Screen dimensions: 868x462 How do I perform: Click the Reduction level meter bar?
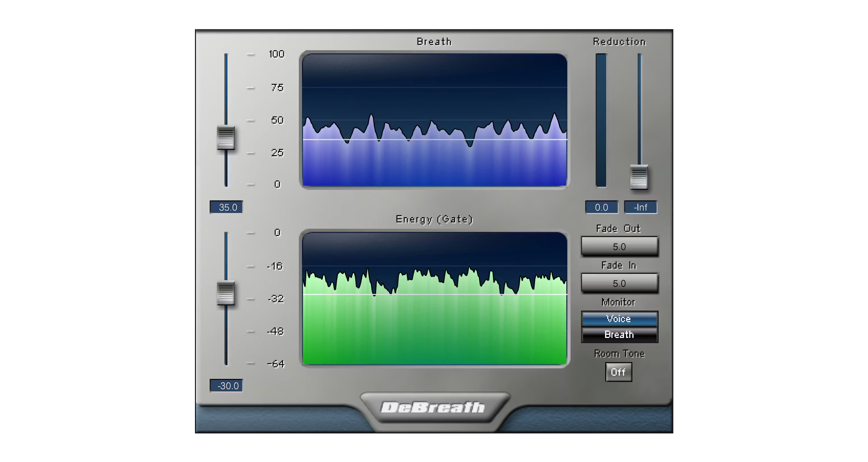601,120
